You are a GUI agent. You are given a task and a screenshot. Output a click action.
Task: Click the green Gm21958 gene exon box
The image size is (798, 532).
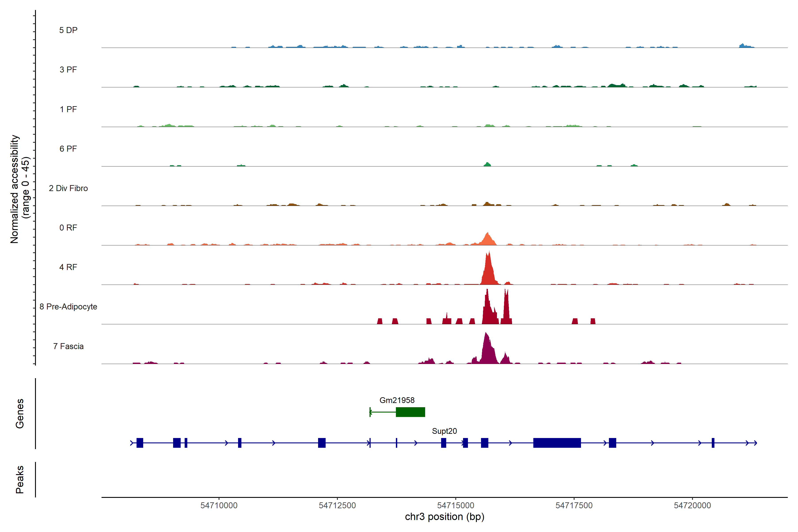point(410,412)
